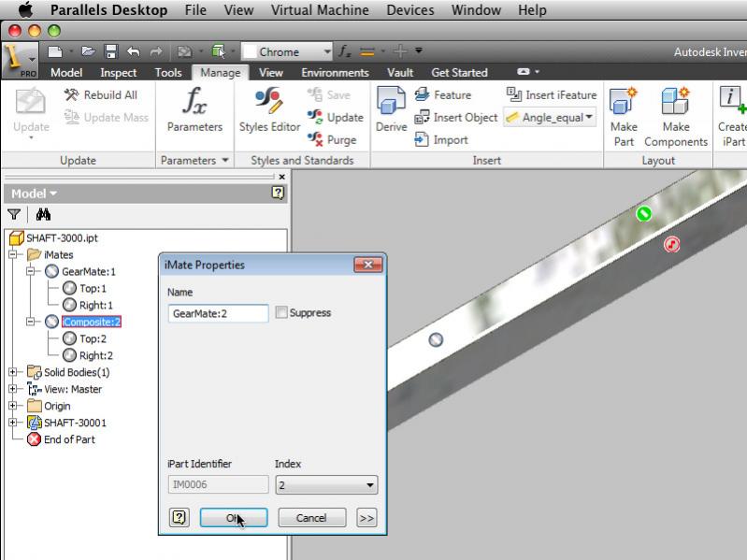Image resolution: width=747 pixels, height=560 pixels.
Task: Click Insert Object
Action: (456, 117)
